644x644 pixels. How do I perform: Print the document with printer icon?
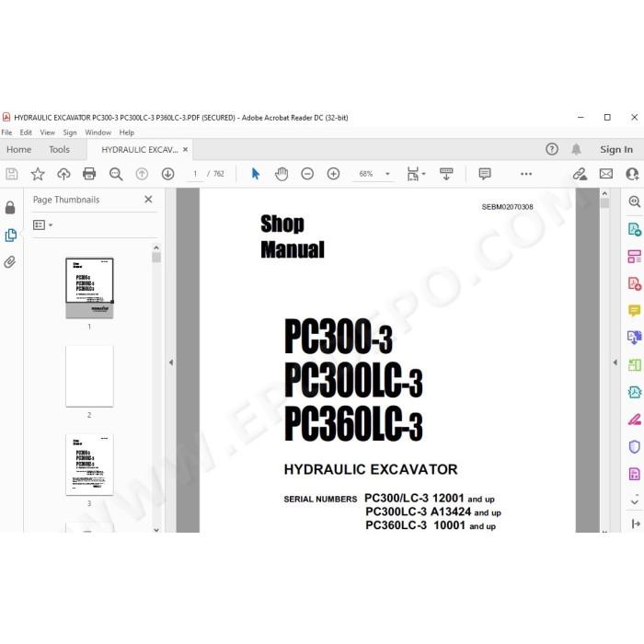tap(89, 174)
